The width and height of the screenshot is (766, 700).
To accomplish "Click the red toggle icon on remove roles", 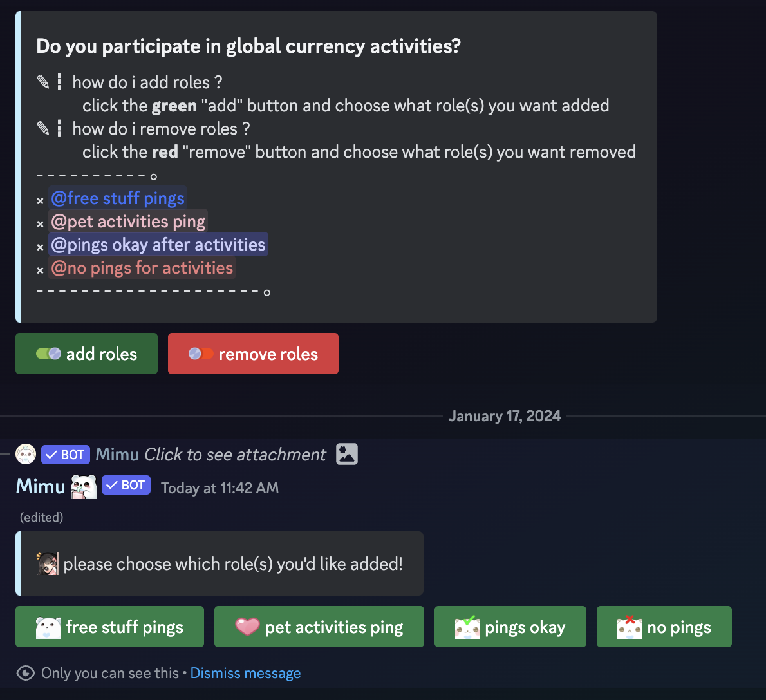I will pyautogui.click(x=201, y=354).
